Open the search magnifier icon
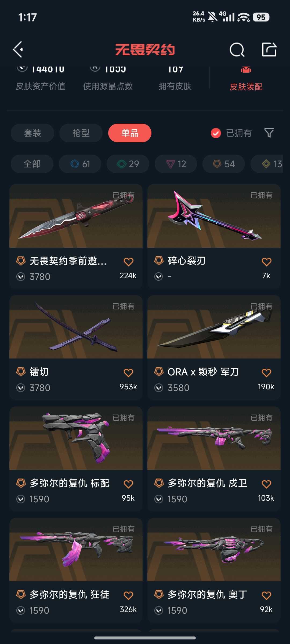This screenshot has width=290, height=644. coord(237,50)
